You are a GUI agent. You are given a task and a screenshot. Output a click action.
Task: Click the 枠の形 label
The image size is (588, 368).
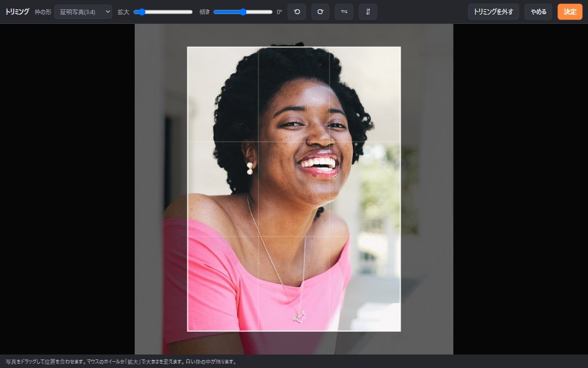[43, 12]
